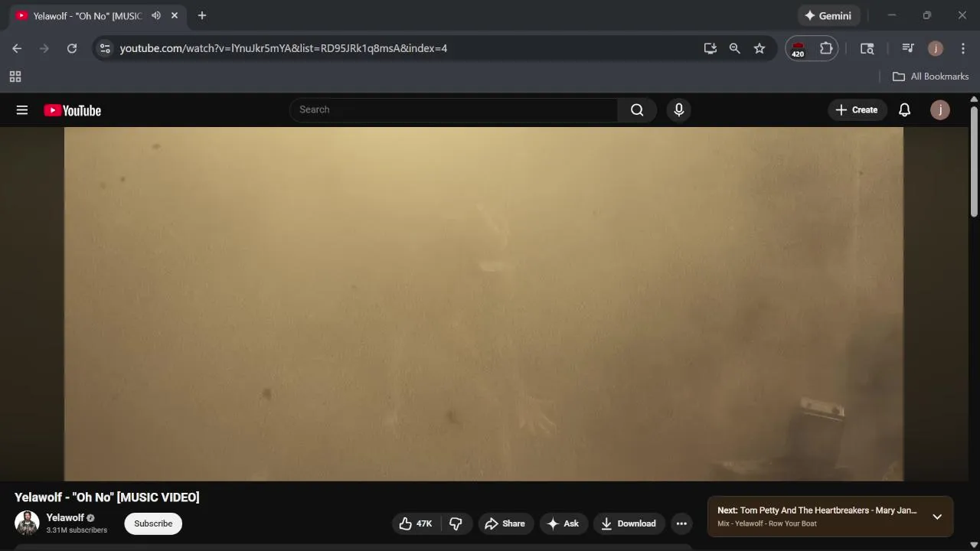Click inside the YouTube search field
The width and height of the screenshot is (980, 551).
(x=453, y=110)
